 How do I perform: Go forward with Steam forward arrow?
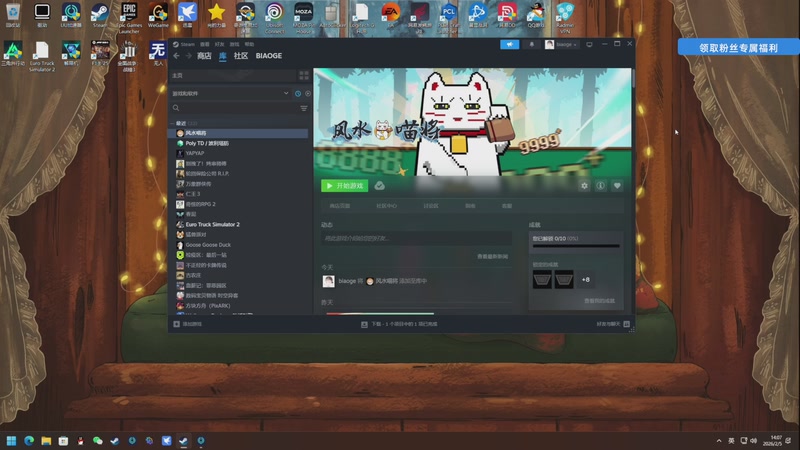(x=188, y=56)
